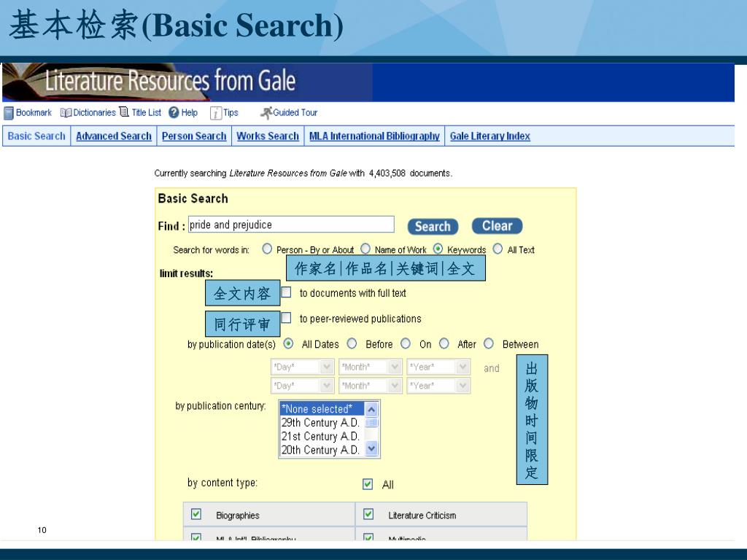
Task: Open the Gale Literary Index tab
Action: [x=489, y=136]
